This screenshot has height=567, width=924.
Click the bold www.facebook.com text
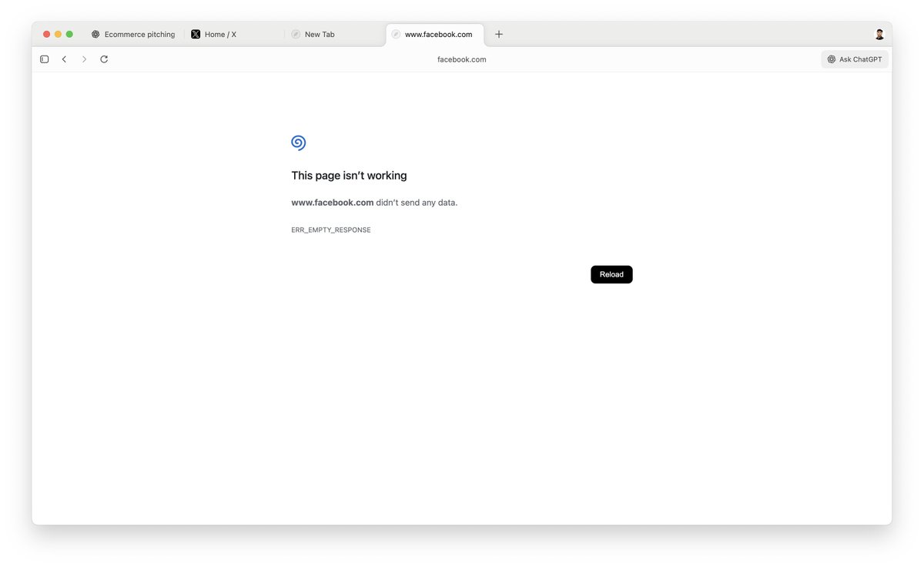(333, 203)
